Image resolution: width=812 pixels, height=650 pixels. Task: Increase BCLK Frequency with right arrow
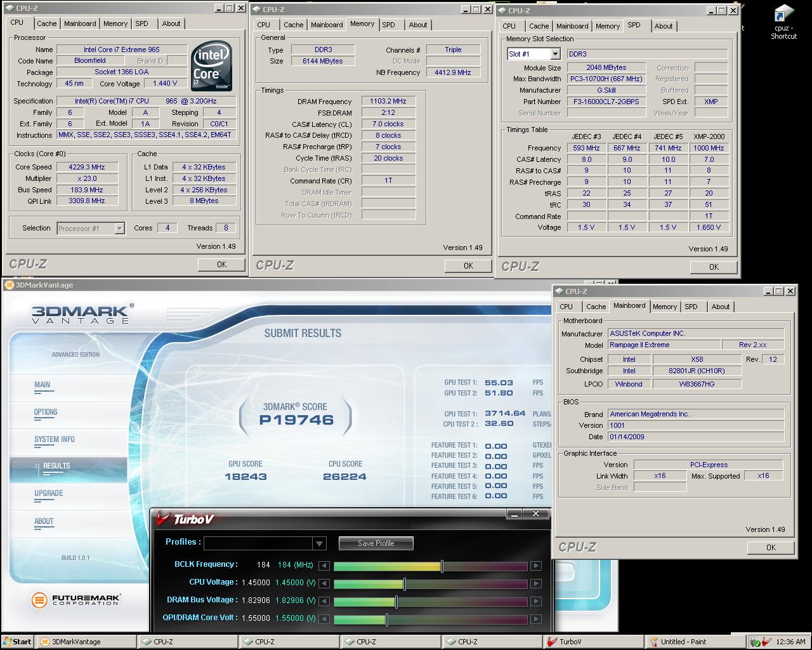click(535, 566)
